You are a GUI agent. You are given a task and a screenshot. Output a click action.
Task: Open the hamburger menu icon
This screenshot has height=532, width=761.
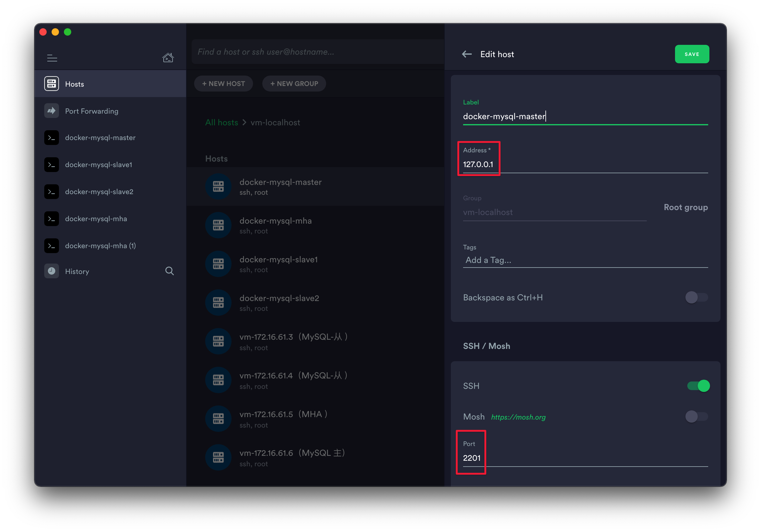(x=52, y=58)
